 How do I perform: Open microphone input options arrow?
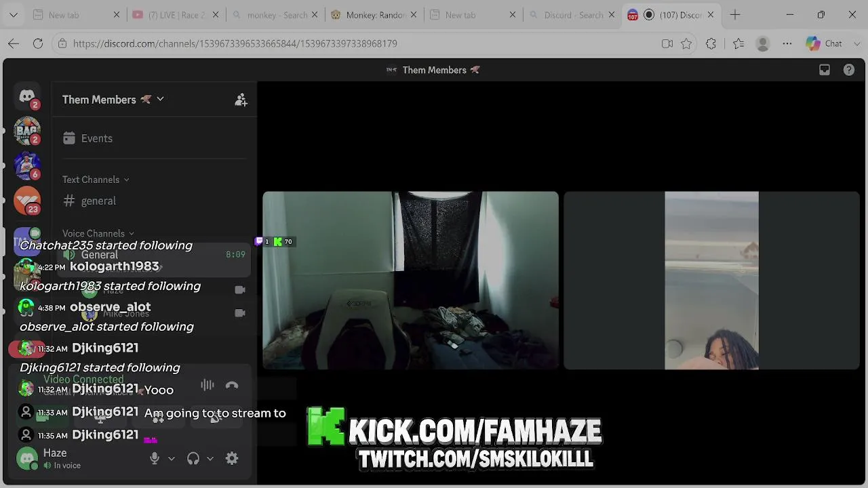[172, 458]
